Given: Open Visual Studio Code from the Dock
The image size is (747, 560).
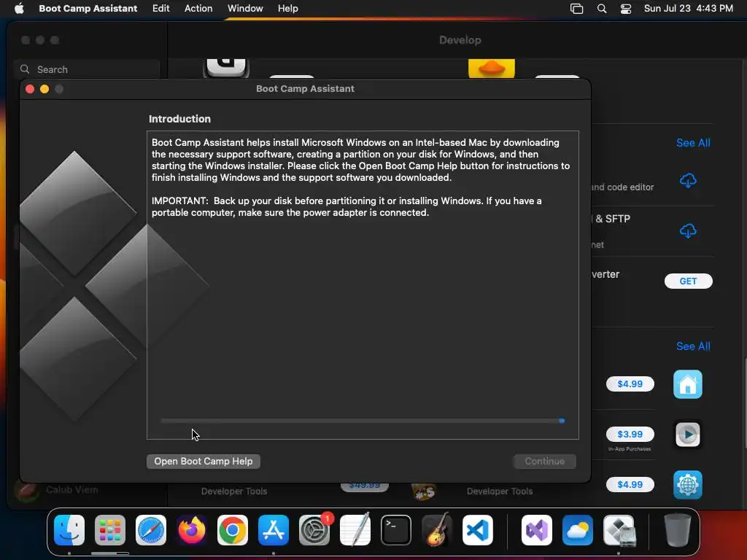Looking at the screenshot, I should pyautogui.click(x=477, y=530).
